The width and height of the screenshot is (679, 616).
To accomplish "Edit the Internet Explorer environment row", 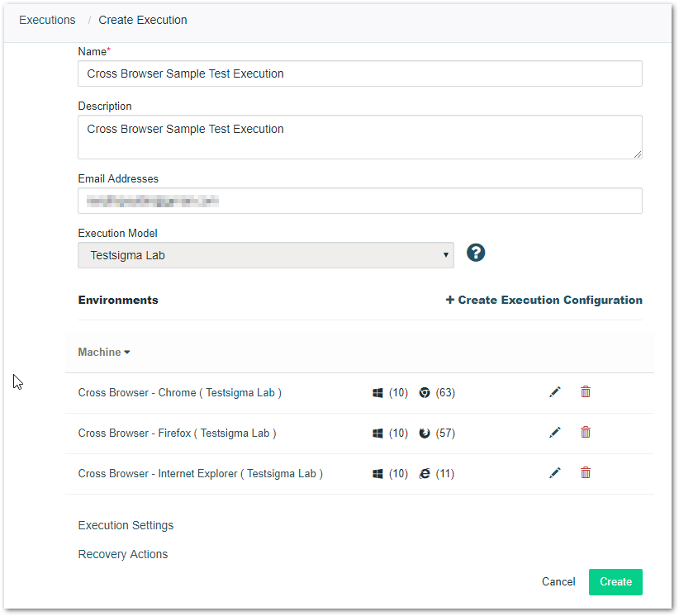I will click(x=554, y=473).
